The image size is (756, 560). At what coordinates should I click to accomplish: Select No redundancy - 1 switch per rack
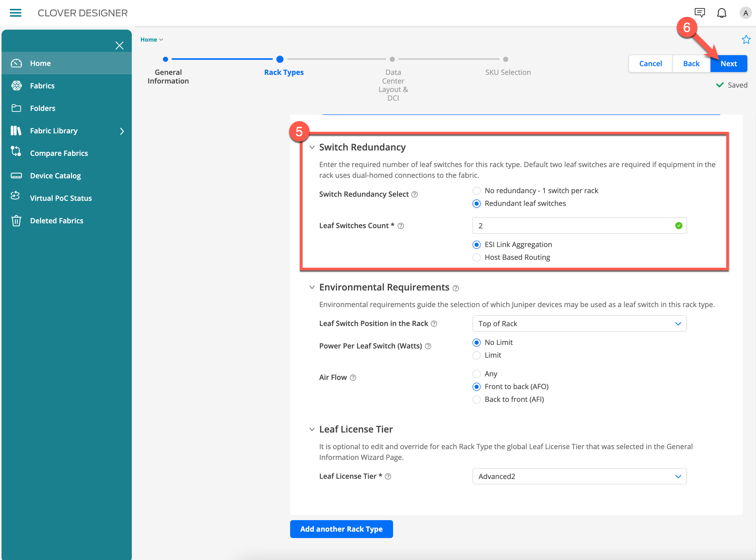tap(476, 191)
